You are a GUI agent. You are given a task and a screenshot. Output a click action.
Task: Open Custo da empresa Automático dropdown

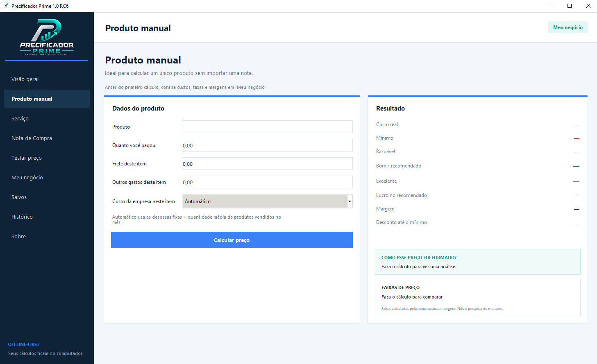(x=267, y=201)
